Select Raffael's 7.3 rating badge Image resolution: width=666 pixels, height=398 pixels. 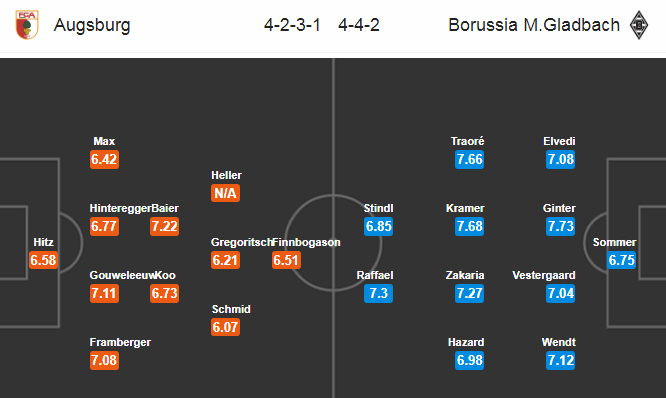pos(378,293)
